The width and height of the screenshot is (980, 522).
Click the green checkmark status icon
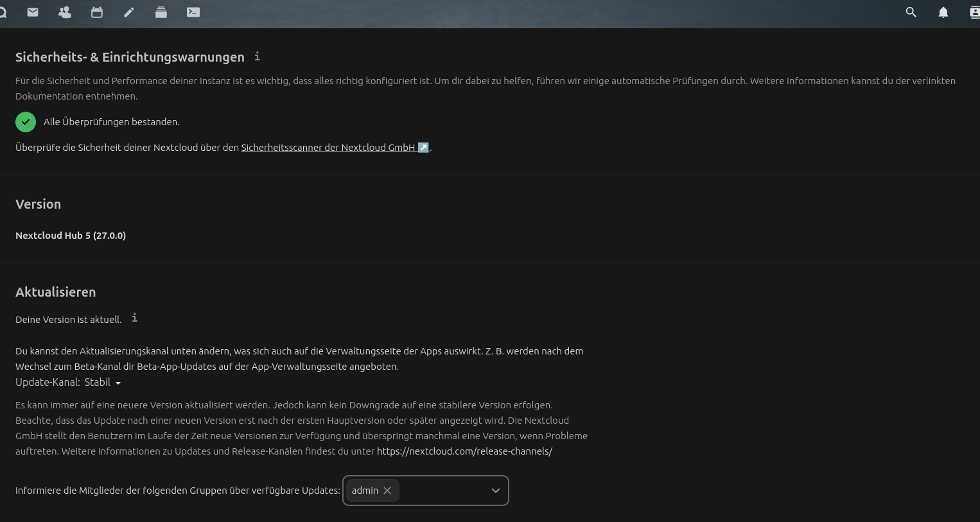(26, 121)
